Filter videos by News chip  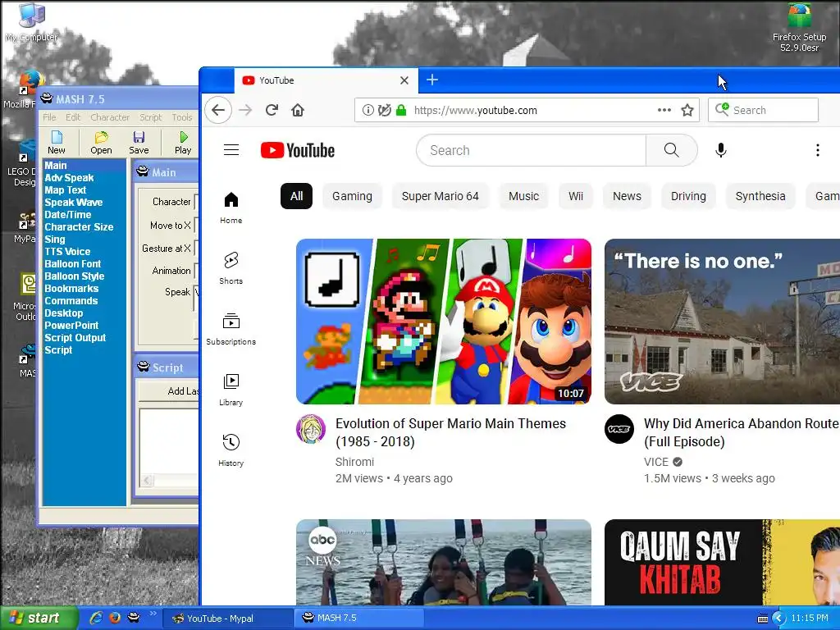tap(627, 196)
